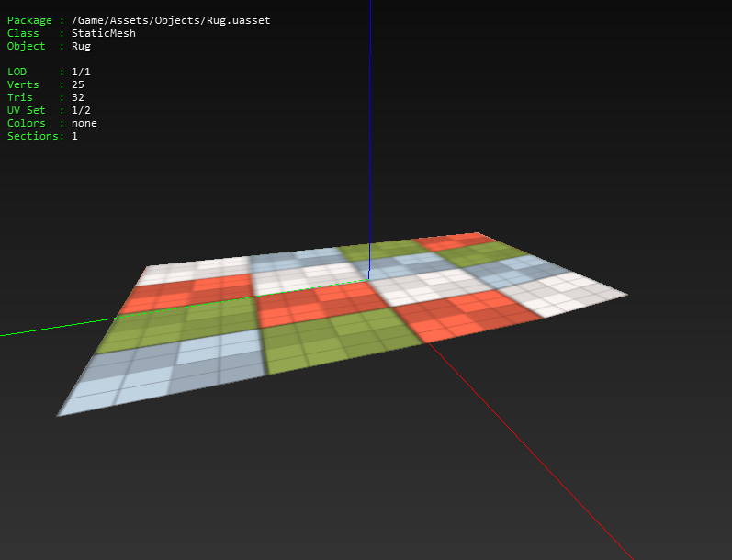Click the Class label

pos(23,33)
